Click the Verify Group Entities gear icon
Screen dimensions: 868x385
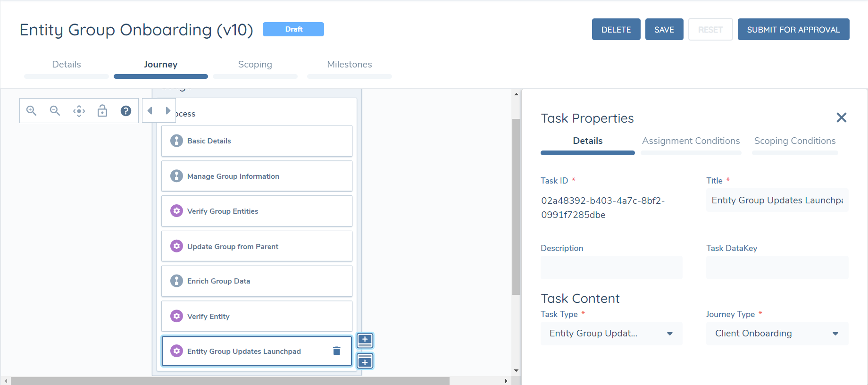coord(176,211)
